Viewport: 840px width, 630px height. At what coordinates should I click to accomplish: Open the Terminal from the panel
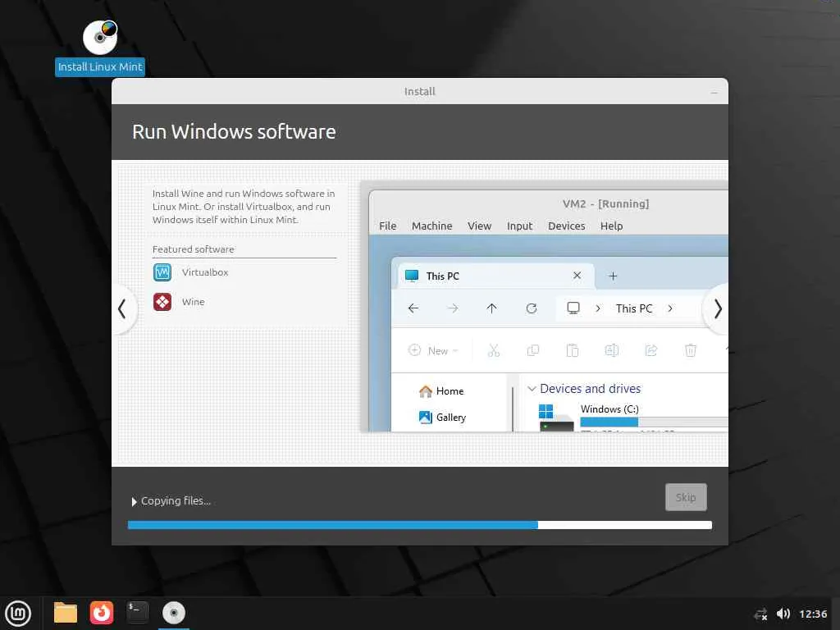[138, 612]
